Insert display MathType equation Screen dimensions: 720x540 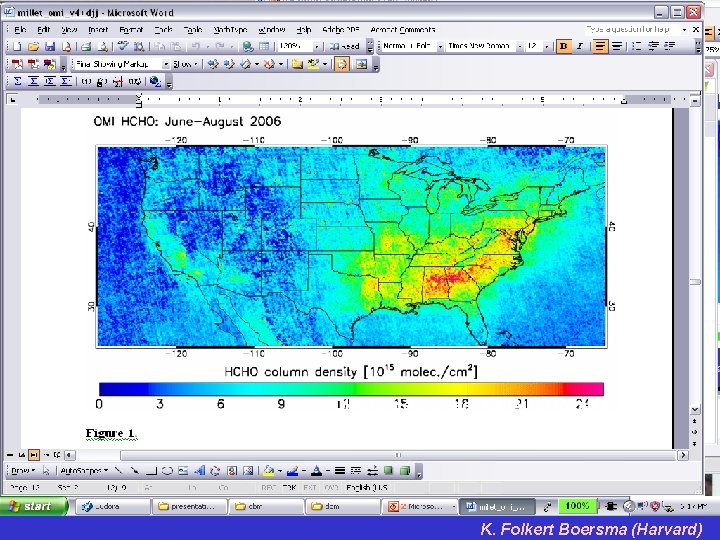[34, 81]
